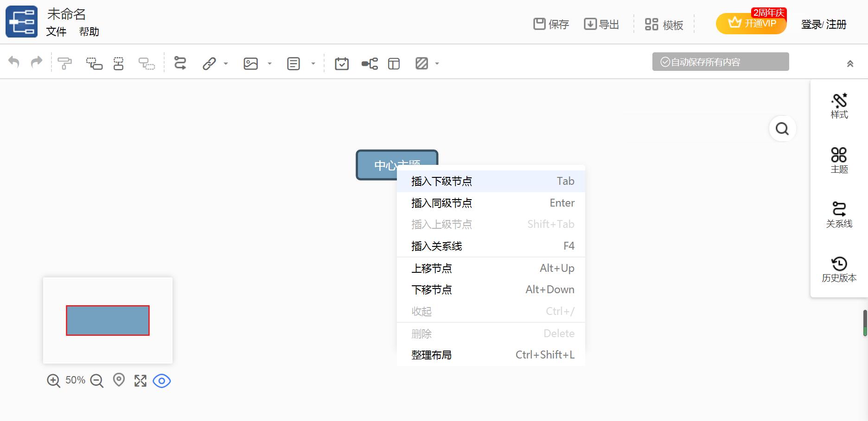Image resolution: width=868 pixels, height=421 pixels.
Task: Click the 登录/注册 link
Action: [x=823, y=25]
